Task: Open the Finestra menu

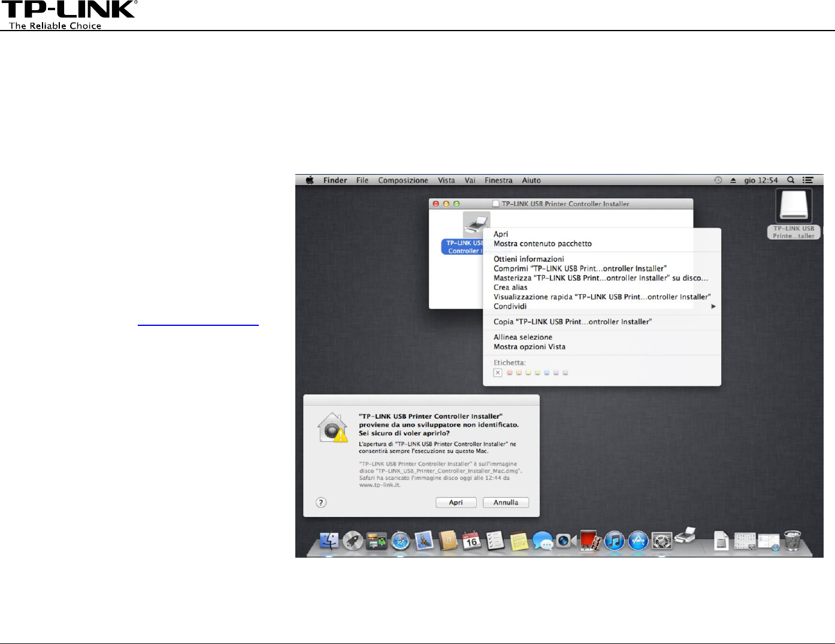Action: tap(498, 180)
